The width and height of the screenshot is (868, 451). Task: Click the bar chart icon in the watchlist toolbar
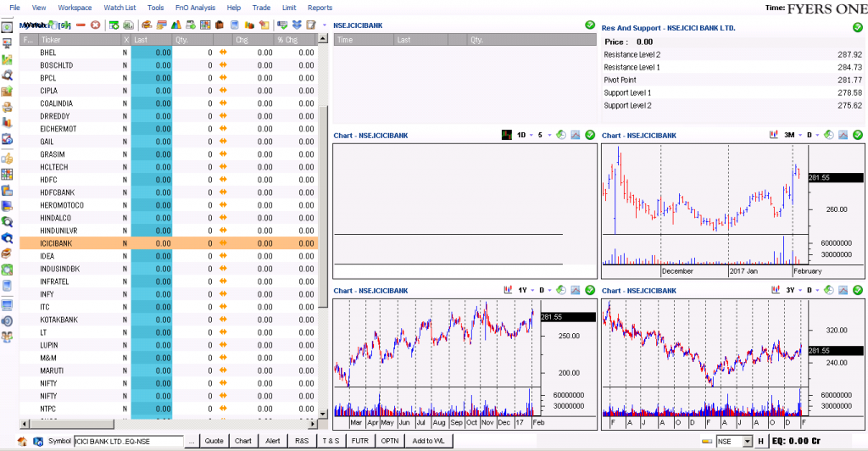[176, 25]
